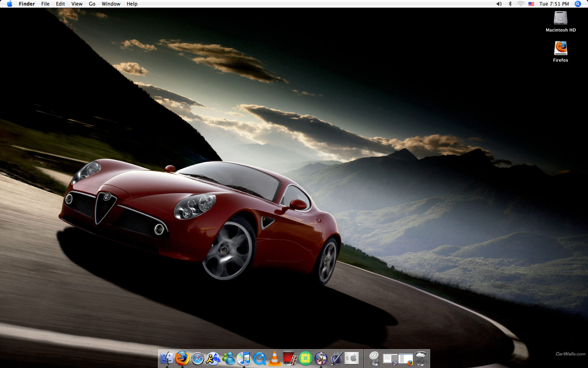
Task: Launch iTunes from the dock
Action: [x=244, y=359]
